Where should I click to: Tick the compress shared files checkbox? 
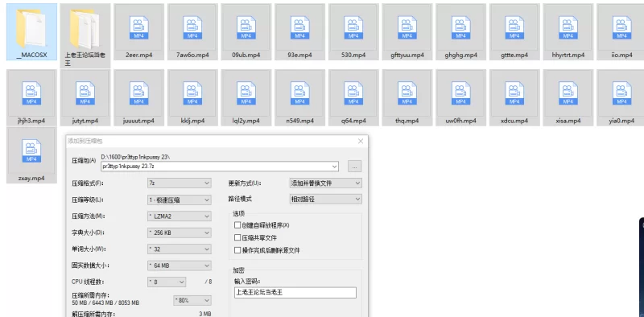coord(237,237)
